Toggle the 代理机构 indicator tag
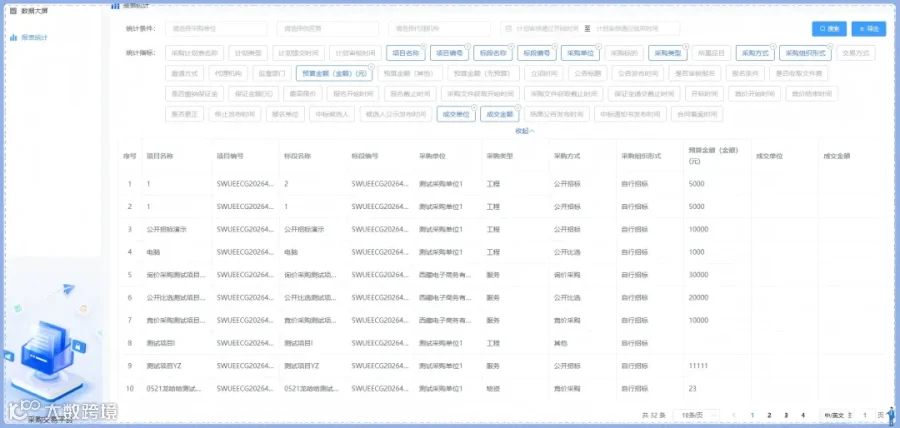This screenshot has width=900, height=428. coord(228,73)
